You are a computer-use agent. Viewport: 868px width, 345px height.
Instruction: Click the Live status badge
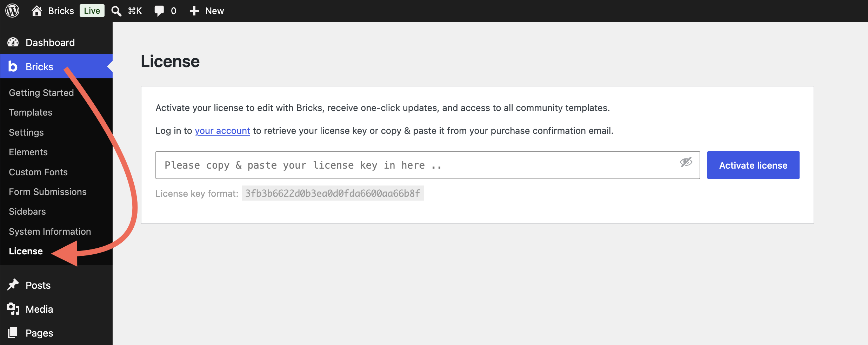92,11
